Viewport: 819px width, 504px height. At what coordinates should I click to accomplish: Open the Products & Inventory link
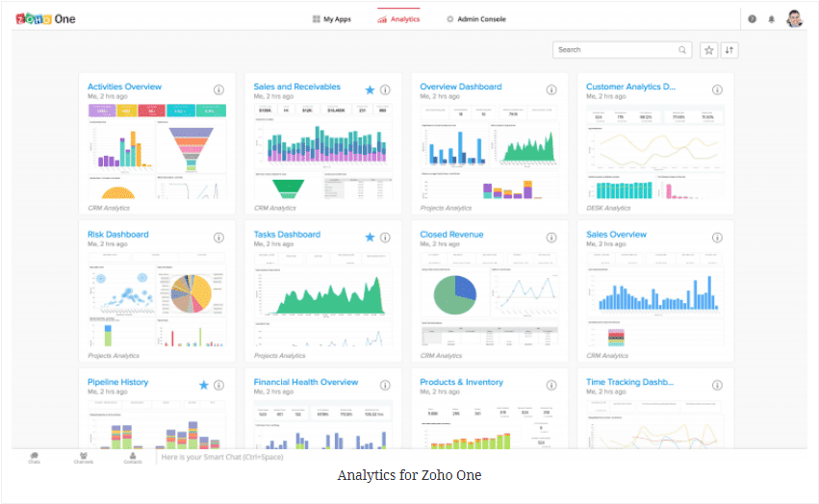[x=461, y=382]
